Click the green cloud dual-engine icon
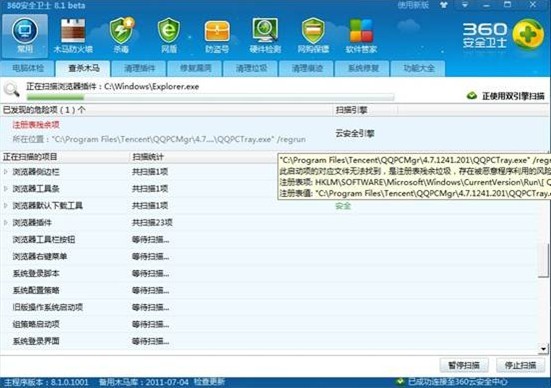551x388 pixels. [x=472, y=95]
